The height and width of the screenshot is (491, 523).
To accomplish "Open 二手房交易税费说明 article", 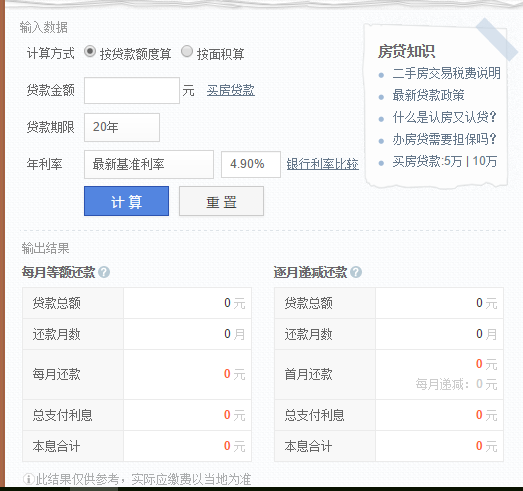I will pyautogui.click(x=446, y=73).
